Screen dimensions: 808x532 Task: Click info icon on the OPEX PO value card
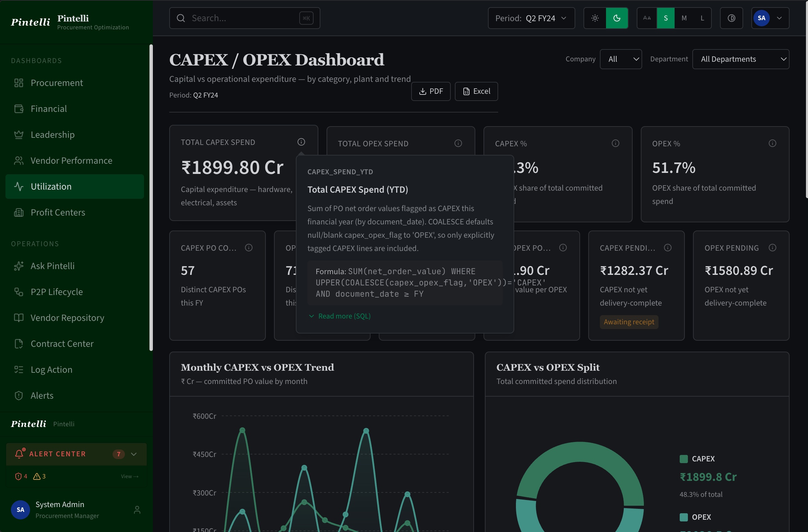click(563, 248)
